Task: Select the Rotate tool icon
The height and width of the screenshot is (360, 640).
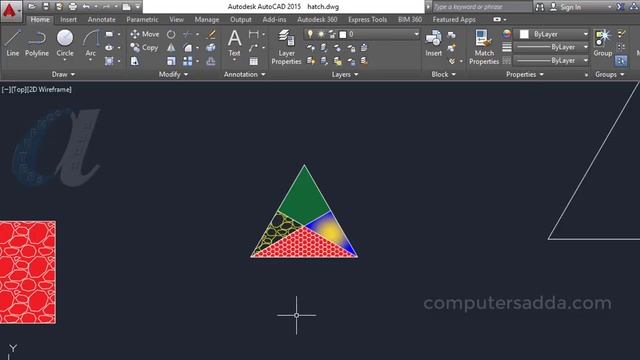Action: (x=171, y=35)
